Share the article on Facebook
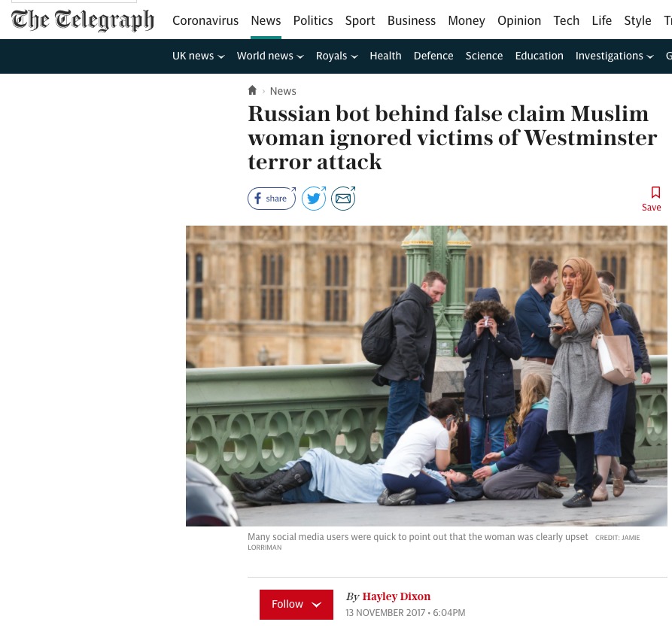This screenshot has width=672, height=628. click(x=272, y=199)
